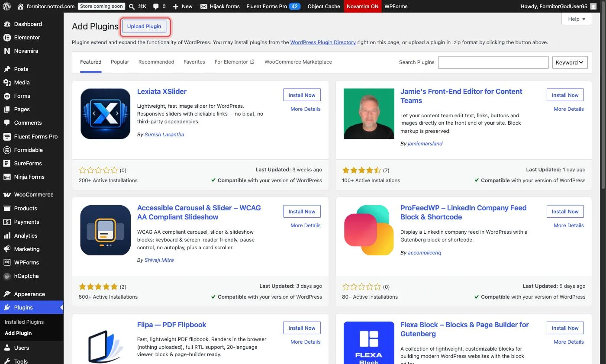Open the comments bubble icon in admin bar

pyautogui.click(x=156, y=6)
